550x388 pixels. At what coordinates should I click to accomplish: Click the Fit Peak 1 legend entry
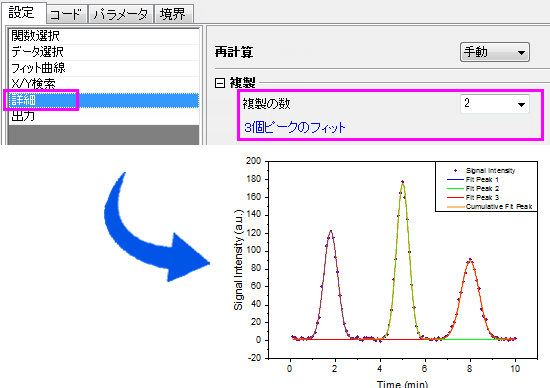(x=473, y=180)
